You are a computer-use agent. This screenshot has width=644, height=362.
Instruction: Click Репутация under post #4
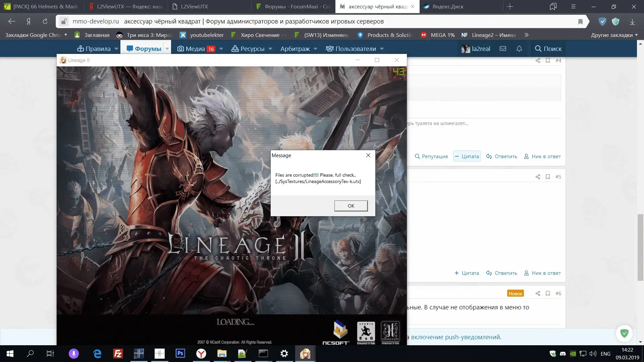(x=431, y=156)
